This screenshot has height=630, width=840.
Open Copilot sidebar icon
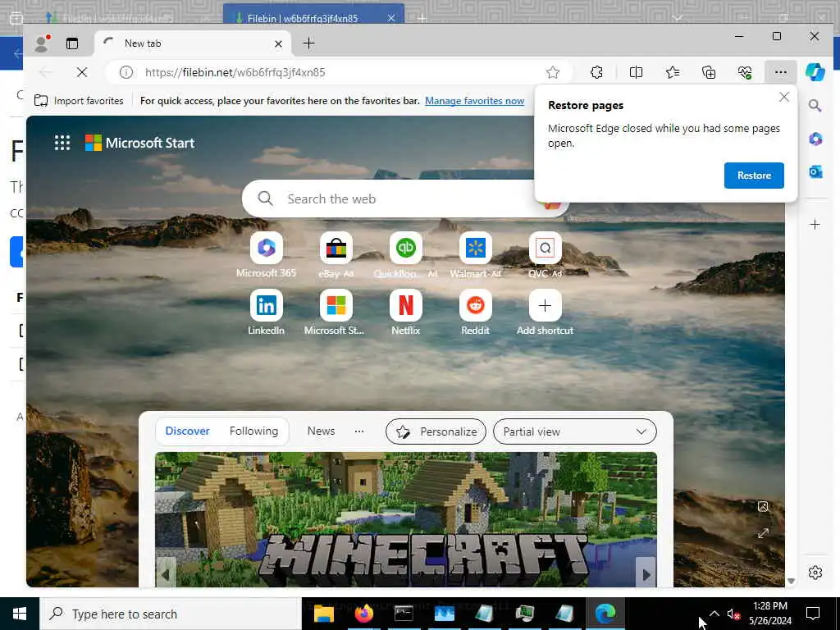coord(815,72)
